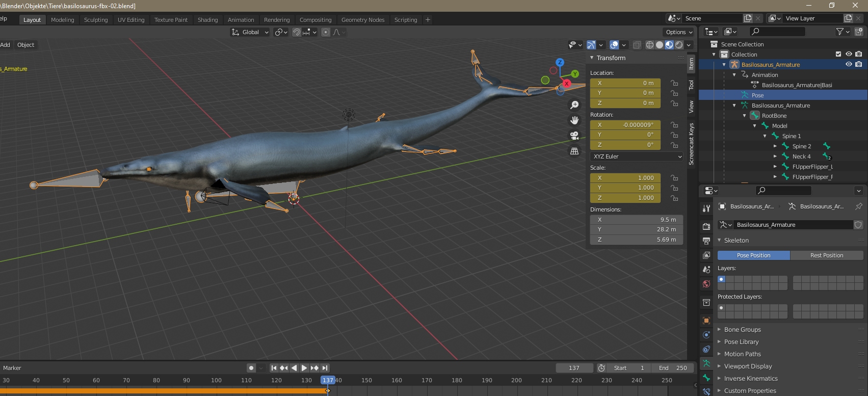Click the Y scale value slider field
This screenshot has width=868, height=396.
(x=625, y=188)
